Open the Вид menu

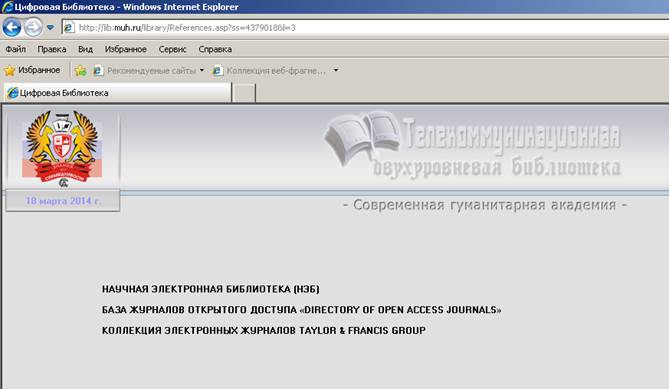click(85, 49)
